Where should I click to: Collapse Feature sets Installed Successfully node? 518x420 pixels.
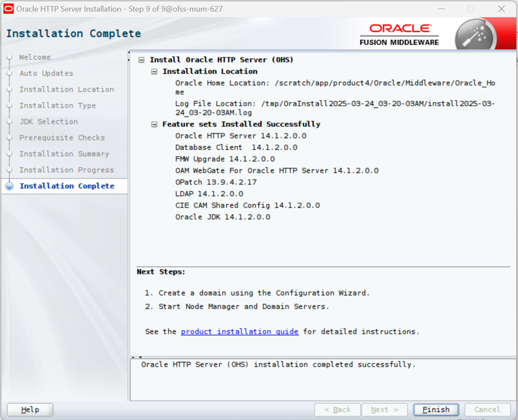click(x=154, y=125)
